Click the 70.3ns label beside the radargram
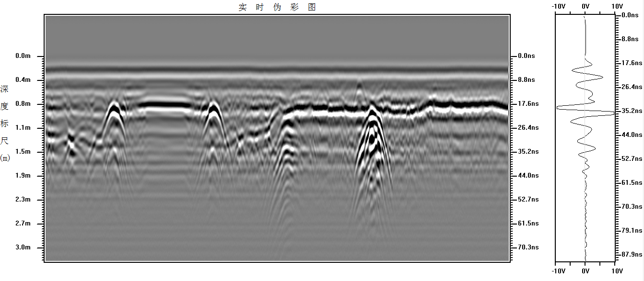The image size is (644, 281). tap(528, 247)
